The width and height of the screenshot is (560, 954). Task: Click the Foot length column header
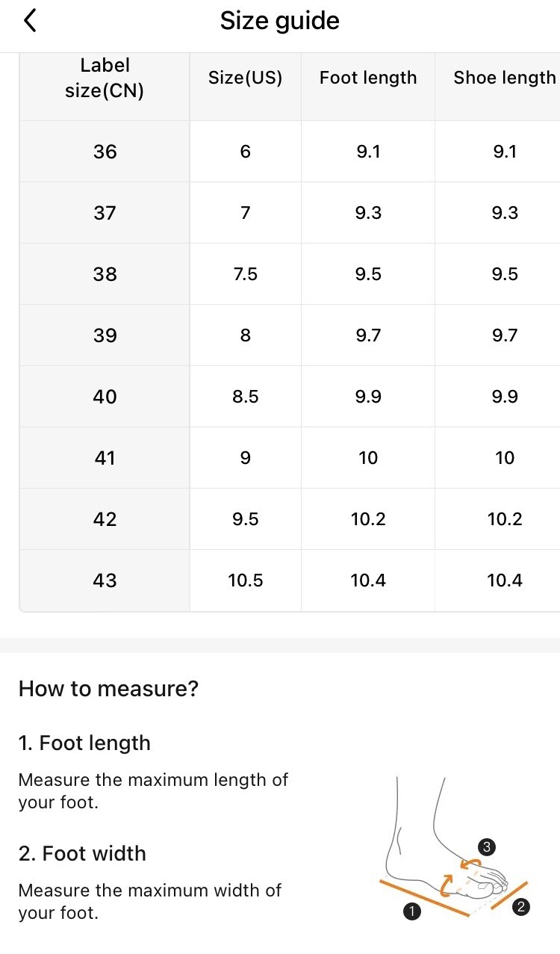click(368, 78)
